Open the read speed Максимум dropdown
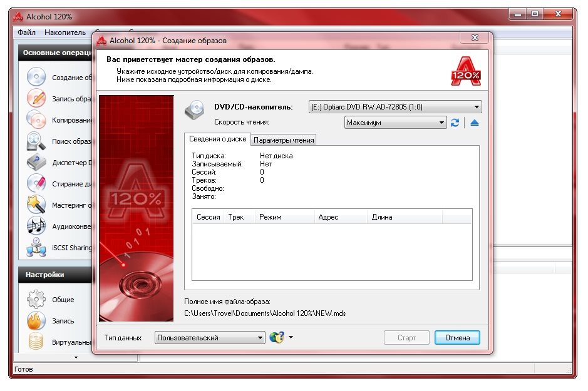Screen dimensions: 588x391 click(x=395, y=123)
